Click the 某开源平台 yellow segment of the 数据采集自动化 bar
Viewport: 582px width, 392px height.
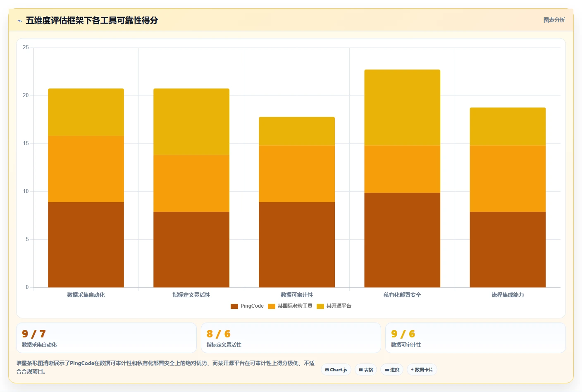(x=86, y=112)
